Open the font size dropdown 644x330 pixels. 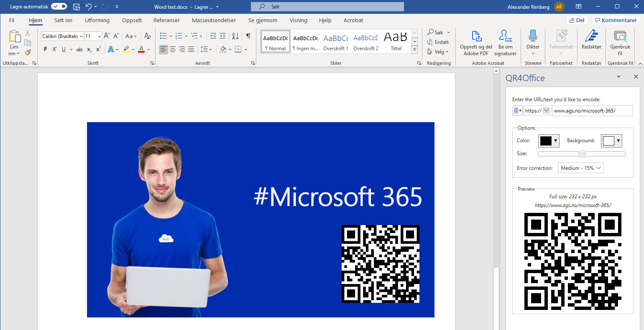click(99, 36)
